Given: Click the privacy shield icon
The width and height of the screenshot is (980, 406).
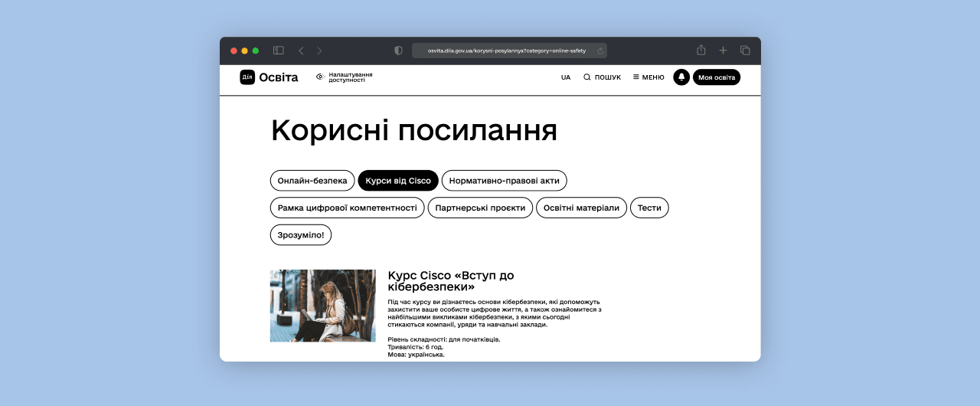Looking at the screenshot, I should [x=398, y=51].
